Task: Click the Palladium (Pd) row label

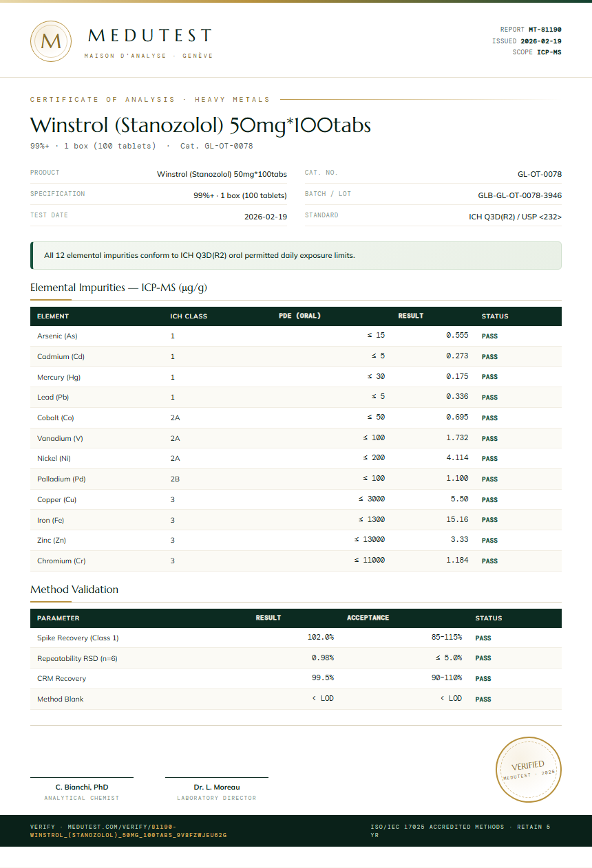Action: coord(61,479)
